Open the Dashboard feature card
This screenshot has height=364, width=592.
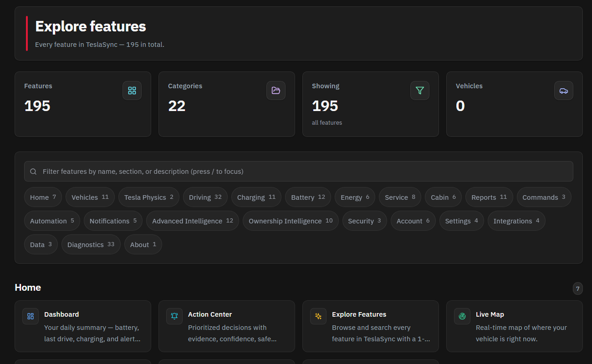pos(83,326)
